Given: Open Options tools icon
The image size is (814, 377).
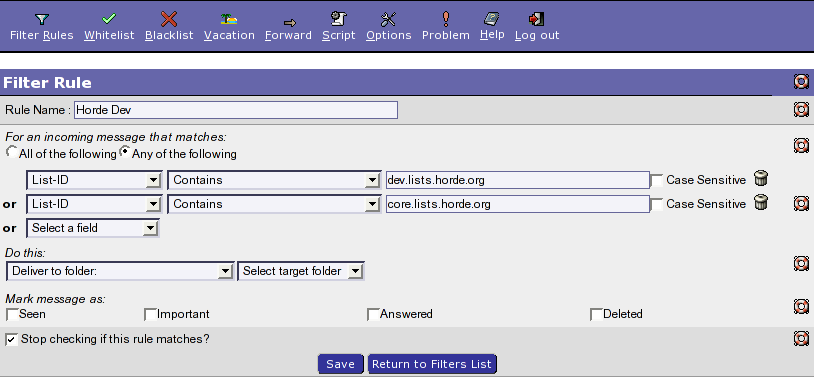Looking at the screenshot, I should point(388,19).
